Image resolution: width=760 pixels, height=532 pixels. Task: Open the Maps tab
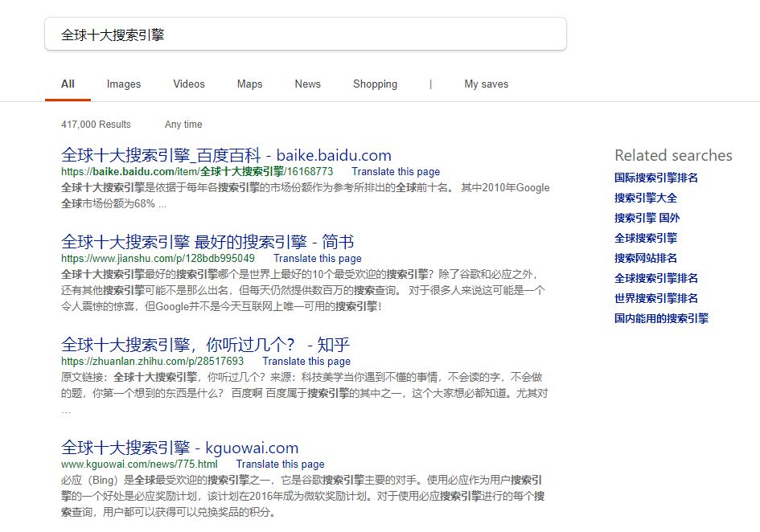coord(249,84)
